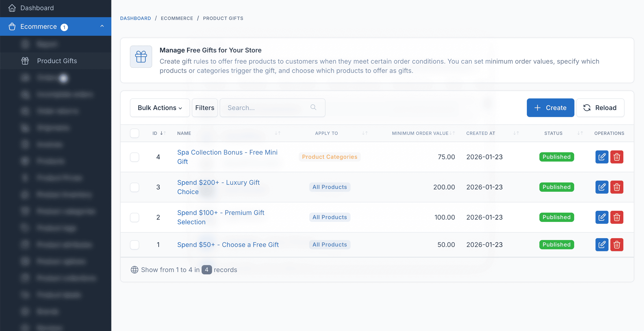
Task: Open the Bulk Actions dropdown
Action: point(160,107)
